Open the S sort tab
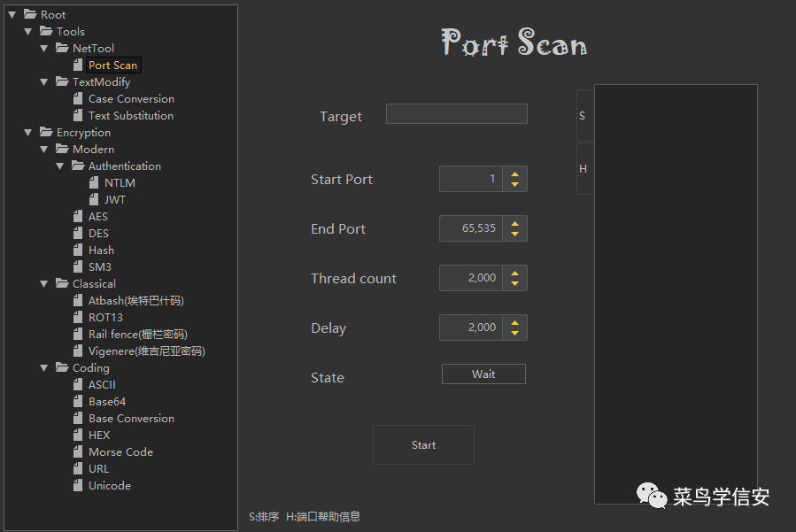This screenshot has width=796, height=532. click(583, 116)
